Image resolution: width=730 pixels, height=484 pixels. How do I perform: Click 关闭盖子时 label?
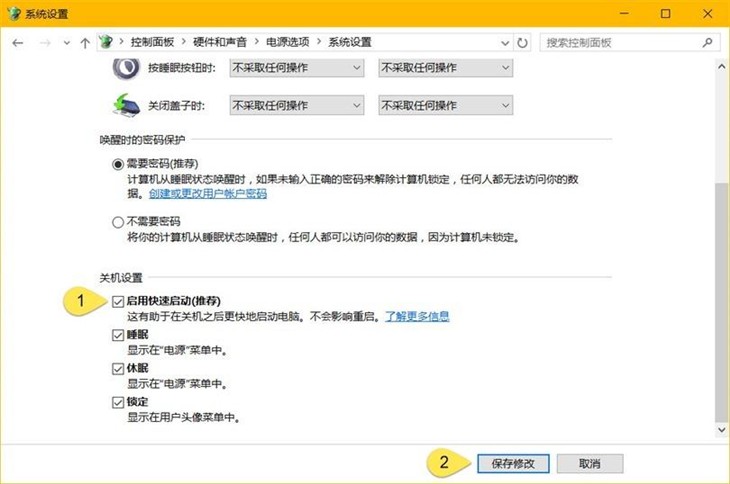click(x=176, y=106)
